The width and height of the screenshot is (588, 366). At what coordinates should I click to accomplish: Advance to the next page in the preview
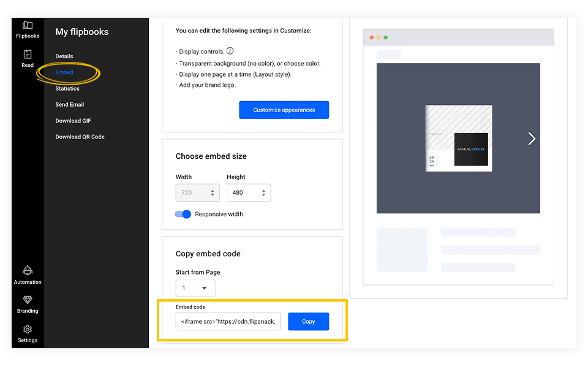[532, 139]
